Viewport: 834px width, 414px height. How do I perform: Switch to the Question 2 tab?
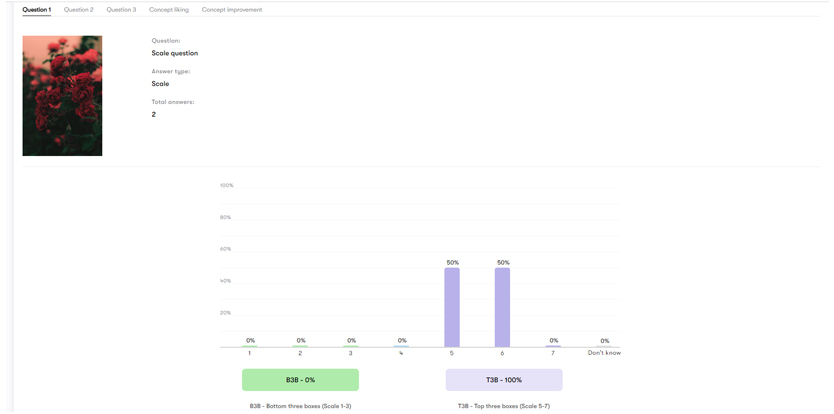pos(78,10)
